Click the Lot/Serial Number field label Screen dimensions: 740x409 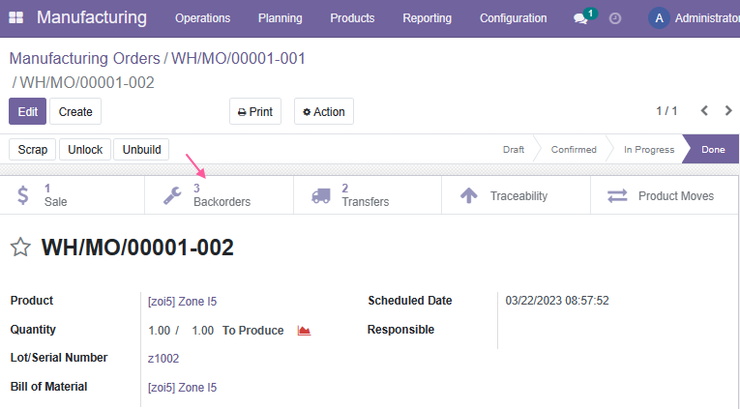pyautogui.click(x=59, y=358)
